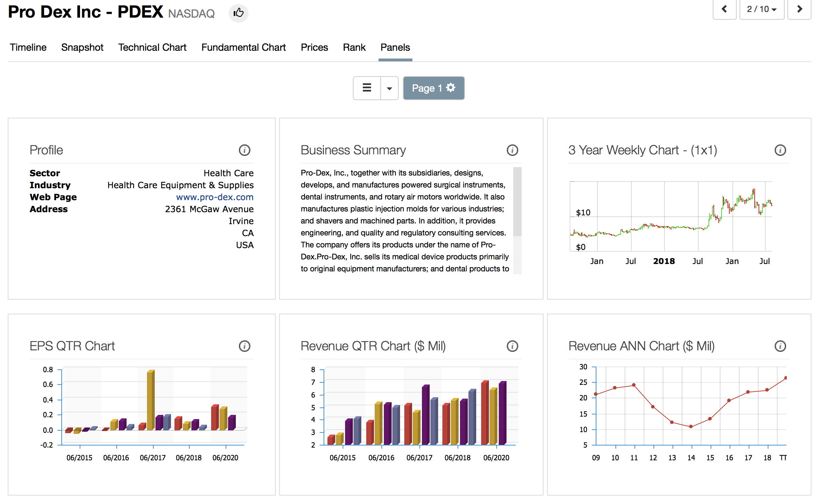Go to next stock with right arrow
This screenshot has width=822, height=504.
[x=799, y=9]
